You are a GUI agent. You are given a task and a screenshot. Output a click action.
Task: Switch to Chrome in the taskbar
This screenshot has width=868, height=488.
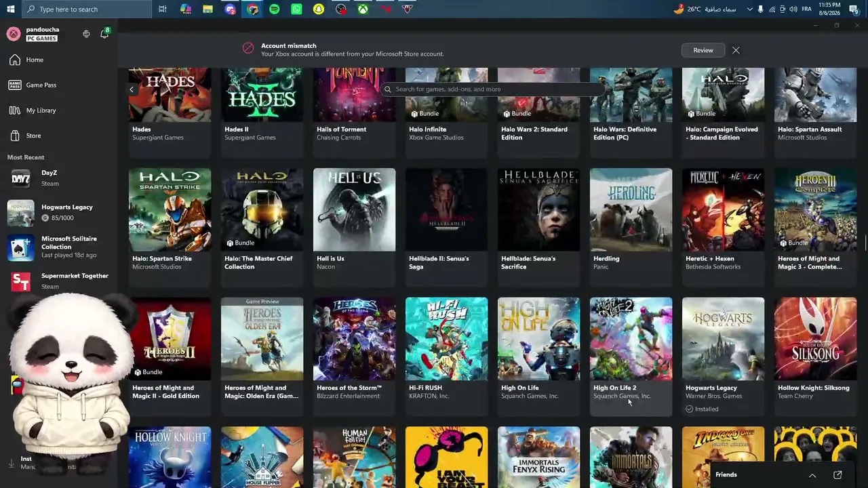pyautogui.click(x=252, y=9)
